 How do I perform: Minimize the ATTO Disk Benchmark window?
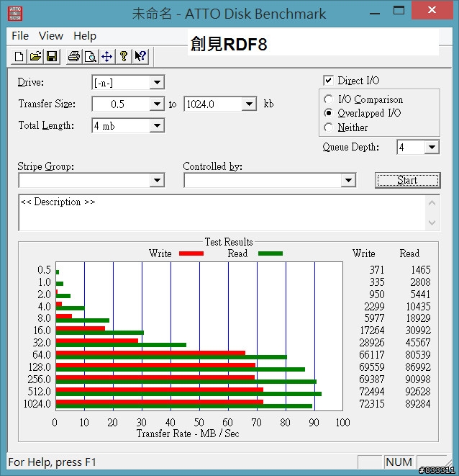pos(375,14)
